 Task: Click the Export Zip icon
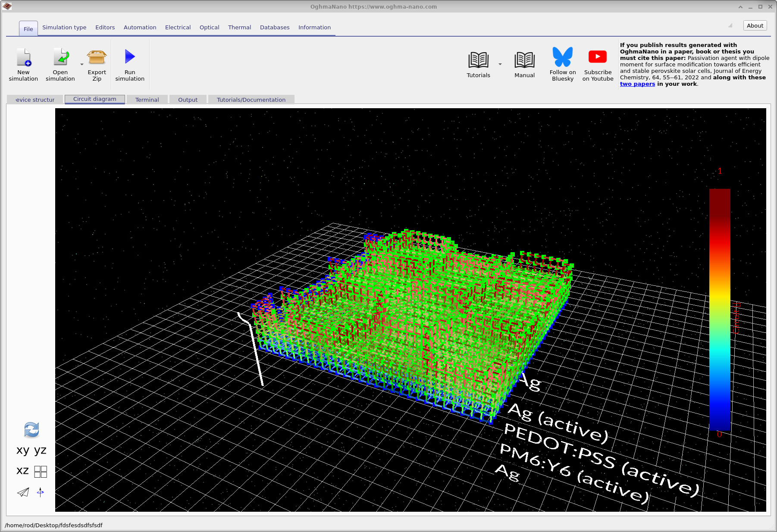pyautogui.click(x=97, y=58)
